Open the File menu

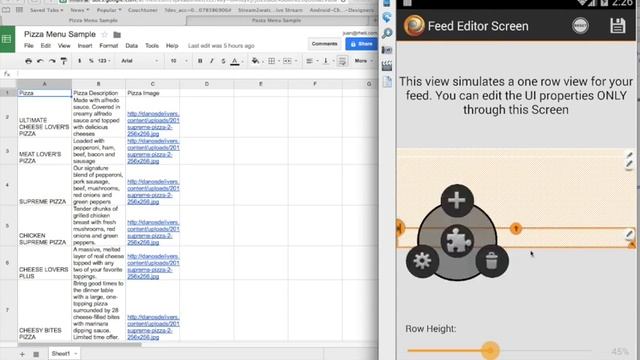[29, 46]
